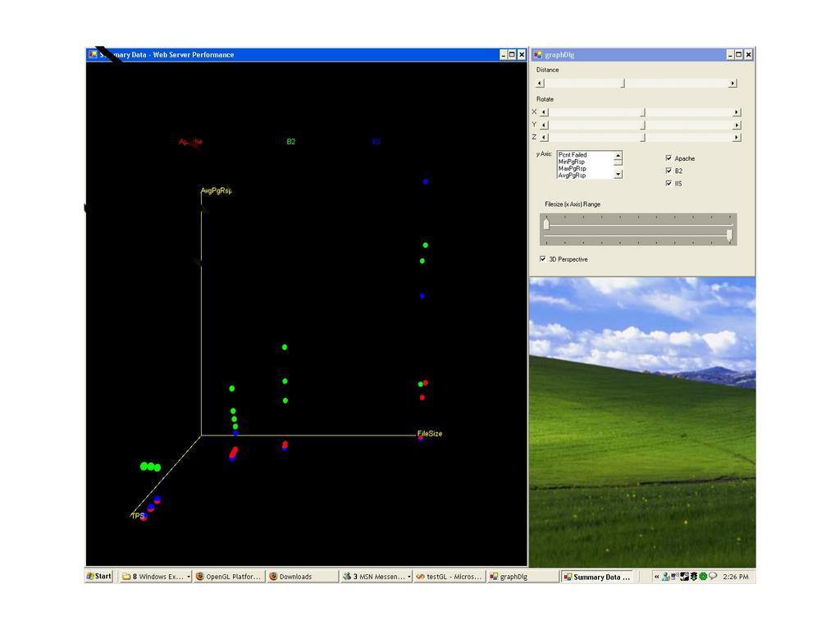The height and width of the screenshot is (630, 840).
Task: Expand MSN Messenger taskbar group arrow
Action: pyautogui.click(x=409, y=577)
